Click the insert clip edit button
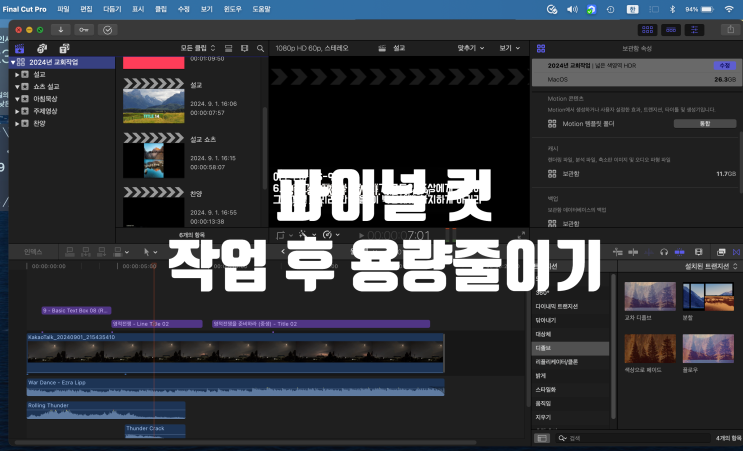This screenshot has width=743, height=451. coord(86,252)
